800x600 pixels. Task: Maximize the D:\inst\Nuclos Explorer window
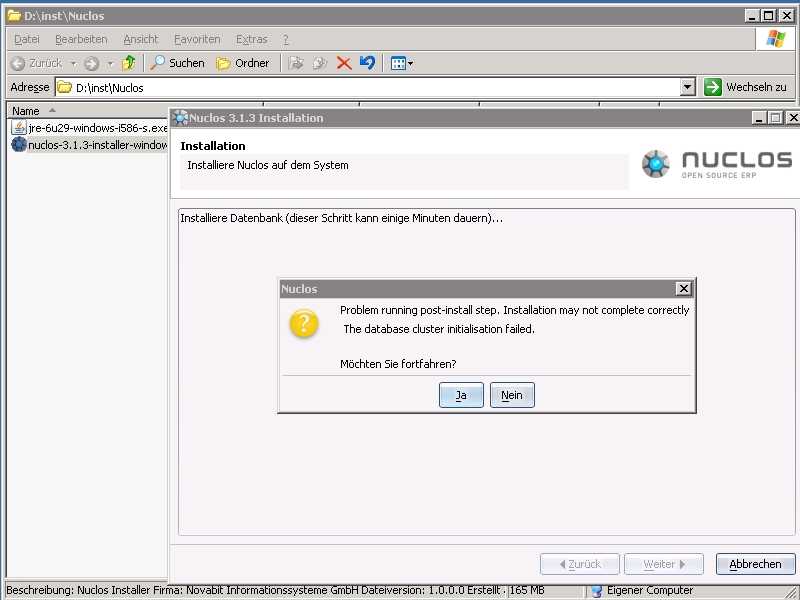coord(768,16)
